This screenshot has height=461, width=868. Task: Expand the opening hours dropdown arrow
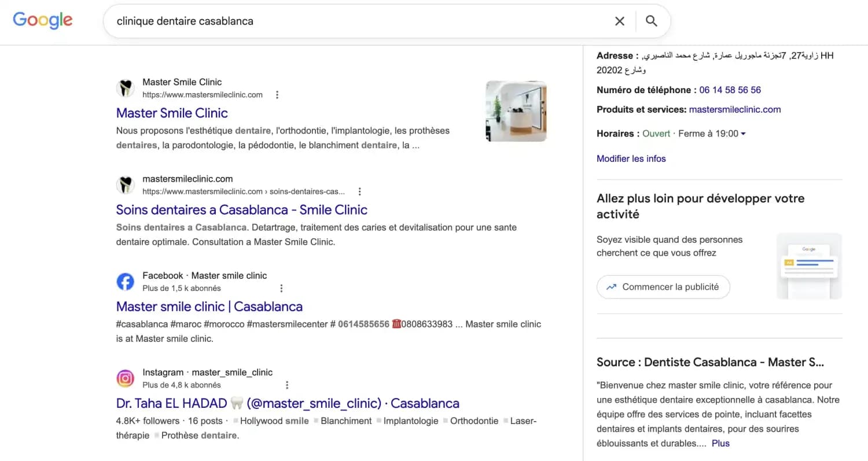pos(743,134)
